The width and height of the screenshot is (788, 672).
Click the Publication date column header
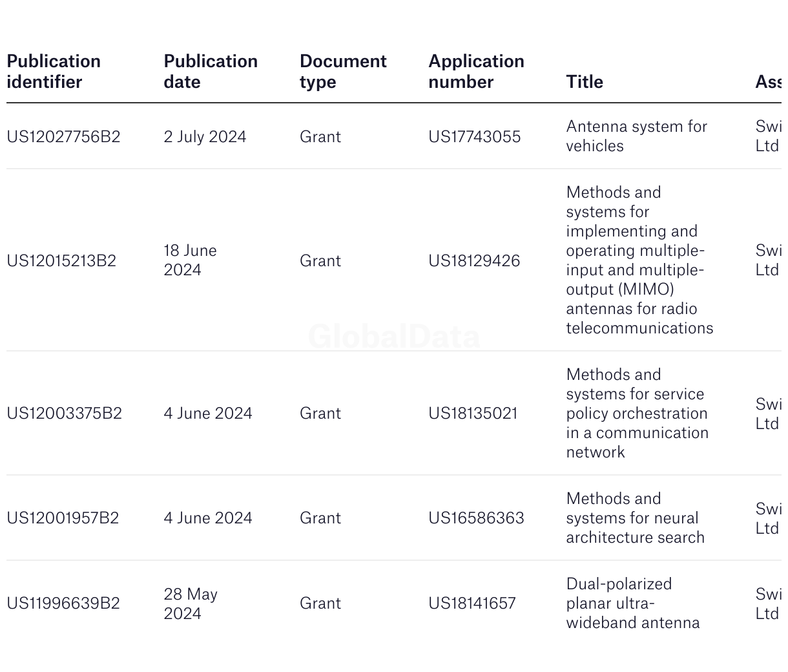click(x=211, y=72)
